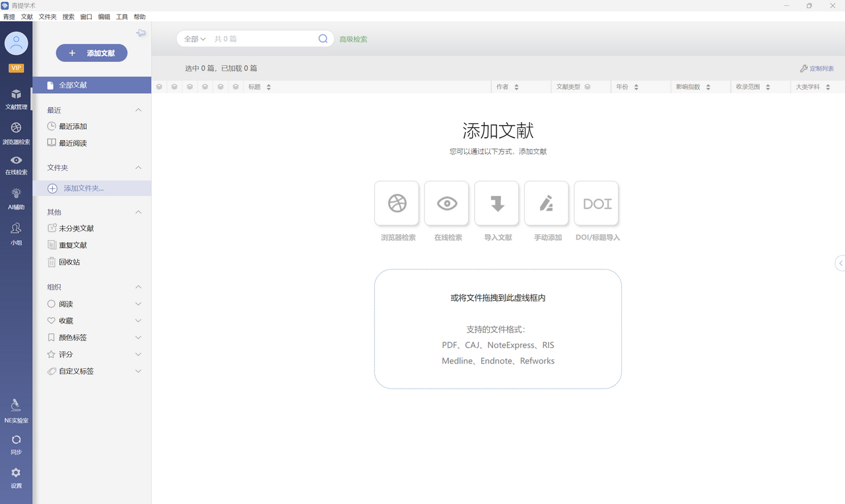
Task: Open the 文献 menu
Action: point(27,17)
